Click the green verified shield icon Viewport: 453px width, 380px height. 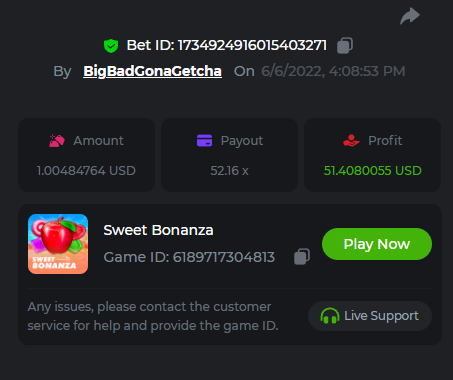pos(111,46)
